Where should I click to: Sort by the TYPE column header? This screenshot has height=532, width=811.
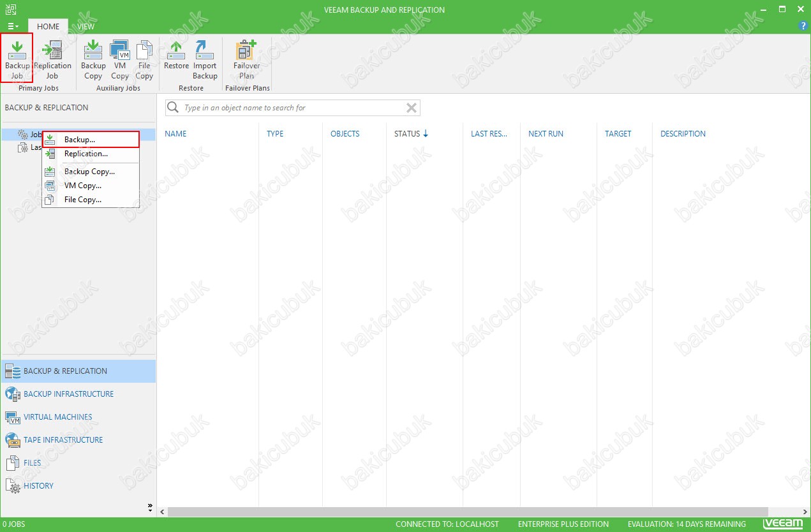pyautogui.click(x=275, y=134)
